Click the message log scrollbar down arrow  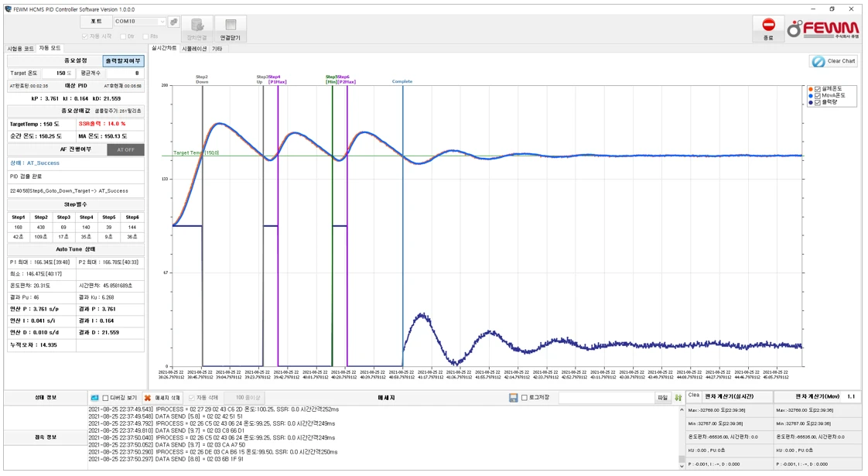[682, 466]
